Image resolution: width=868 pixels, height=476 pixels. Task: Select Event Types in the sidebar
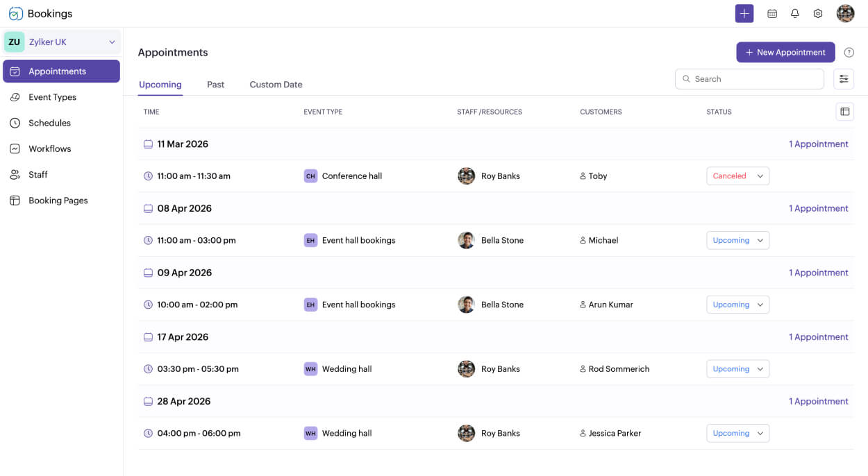52,97
